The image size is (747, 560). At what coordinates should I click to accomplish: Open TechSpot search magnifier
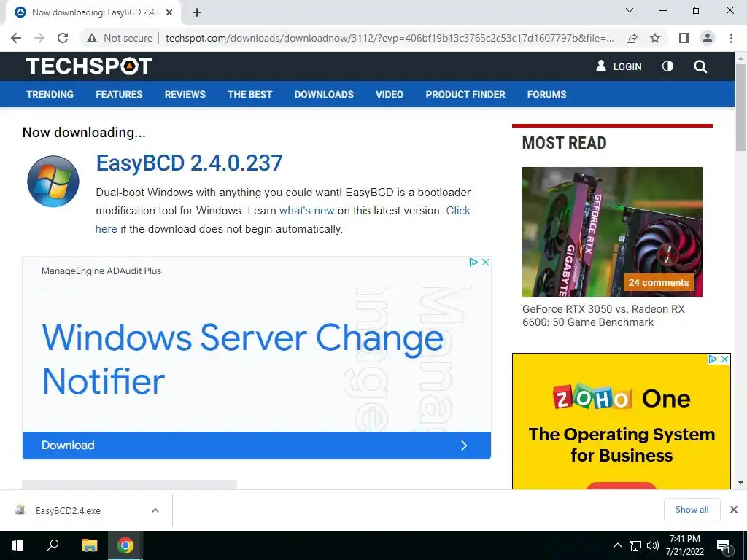click(700, 66)
